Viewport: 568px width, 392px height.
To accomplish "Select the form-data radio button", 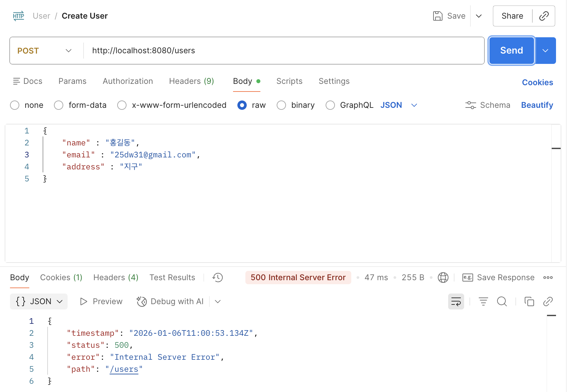I will click(59, 105).
